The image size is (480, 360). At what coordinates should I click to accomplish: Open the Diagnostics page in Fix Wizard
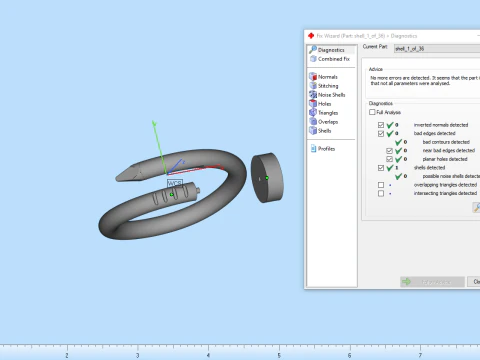coord(331,50)
